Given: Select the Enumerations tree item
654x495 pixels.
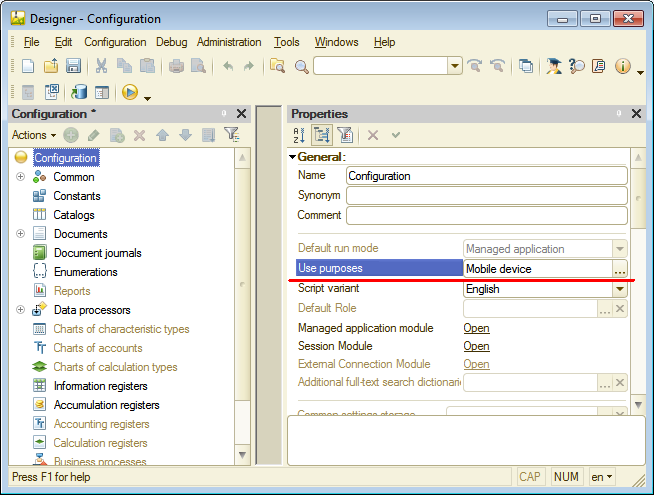Looking at the screenshot, I should pos(86,272).
